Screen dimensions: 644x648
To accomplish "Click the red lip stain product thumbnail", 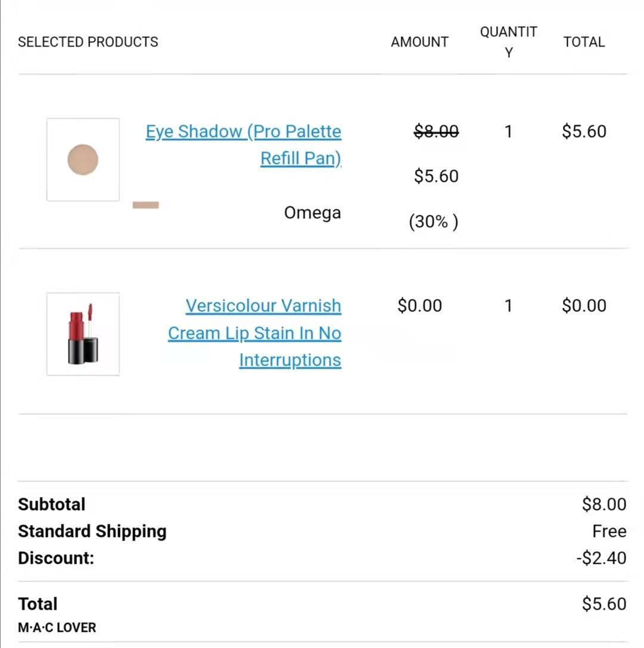I will (x=83, y=334).
